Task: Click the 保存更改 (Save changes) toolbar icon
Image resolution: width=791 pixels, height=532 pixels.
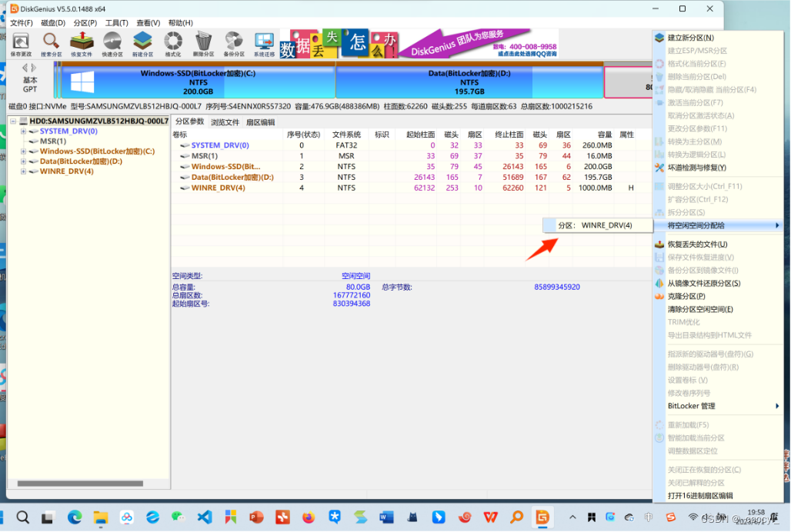Action: (x=21, y=45)
